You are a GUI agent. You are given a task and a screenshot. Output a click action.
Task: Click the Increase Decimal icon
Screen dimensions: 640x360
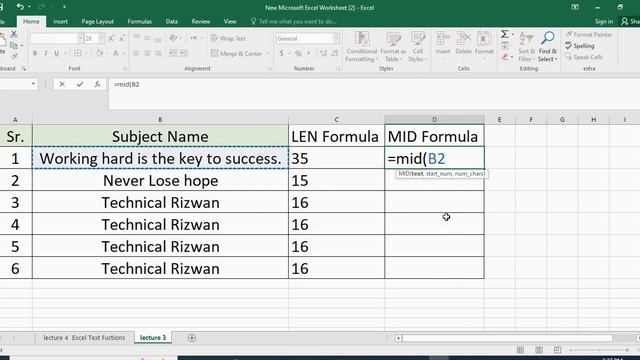point(324,53)
